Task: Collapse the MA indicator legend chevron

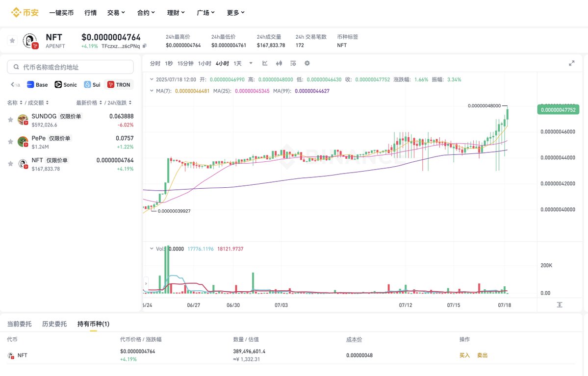Action: (152, 91)
